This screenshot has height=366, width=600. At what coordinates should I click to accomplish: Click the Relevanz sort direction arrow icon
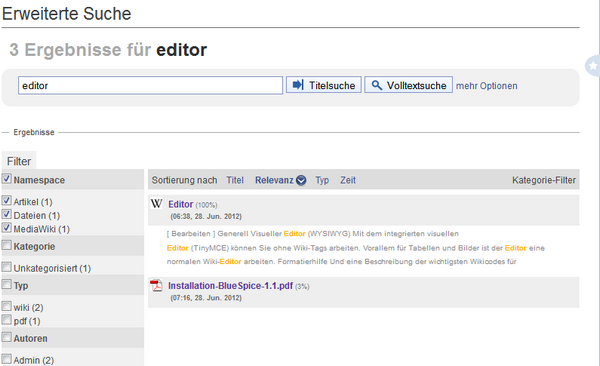[301, 180]
